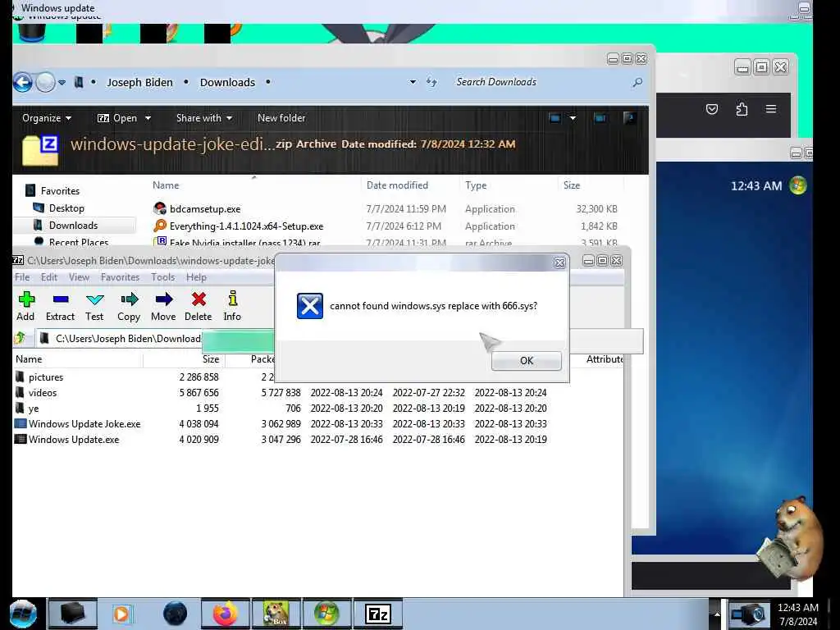
Task: Open the 7-Zip File menu
Action: pos(22,277)
